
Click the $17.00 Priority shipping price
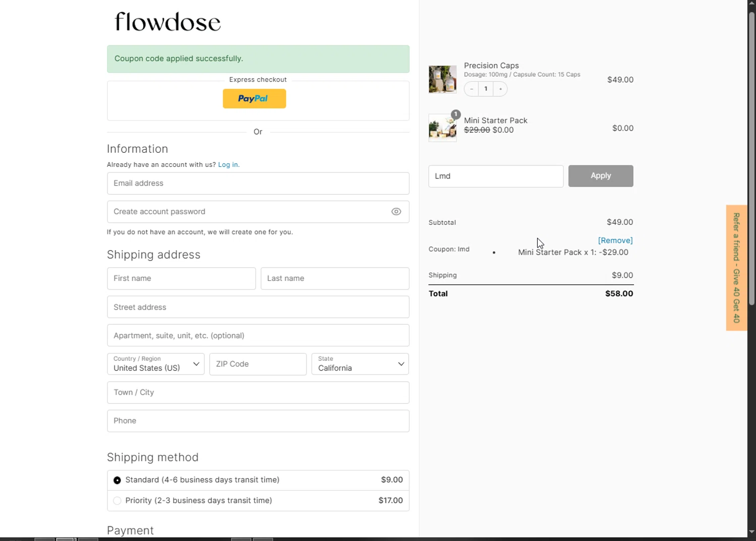pyautogui.click(x=391, y=501)
